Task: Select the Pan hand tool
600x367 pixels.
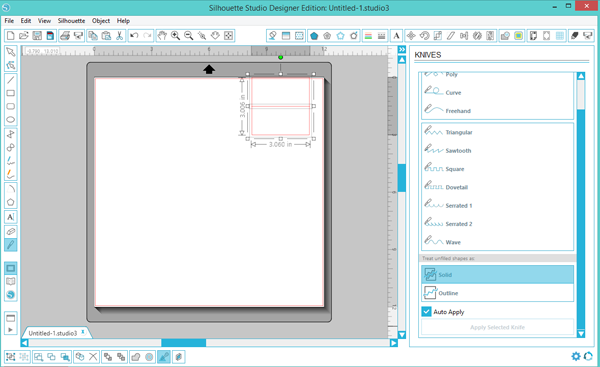Action: tap(162, 36)
